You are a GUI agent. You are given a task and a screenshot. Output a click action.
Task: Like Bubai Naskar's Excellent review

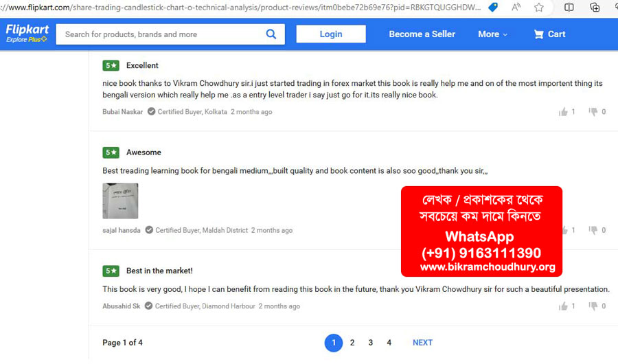564,112
